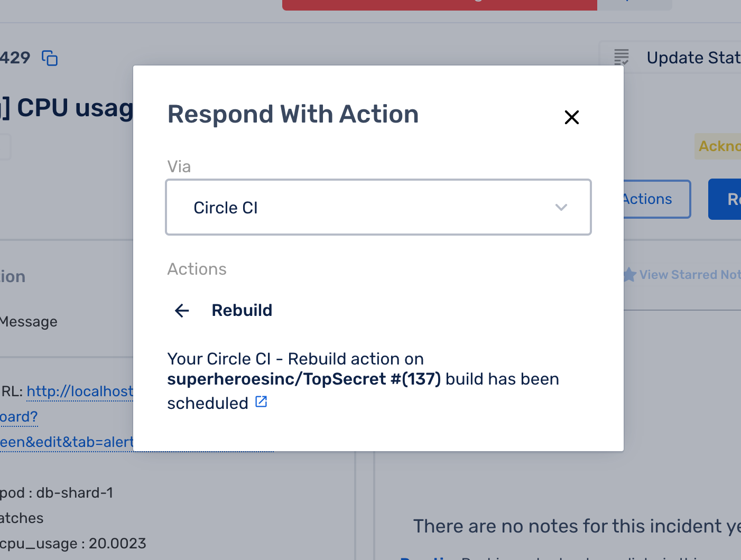Follow the http://localhost URL link
Viewport: 741px width, 560px height.
point(79,391)
